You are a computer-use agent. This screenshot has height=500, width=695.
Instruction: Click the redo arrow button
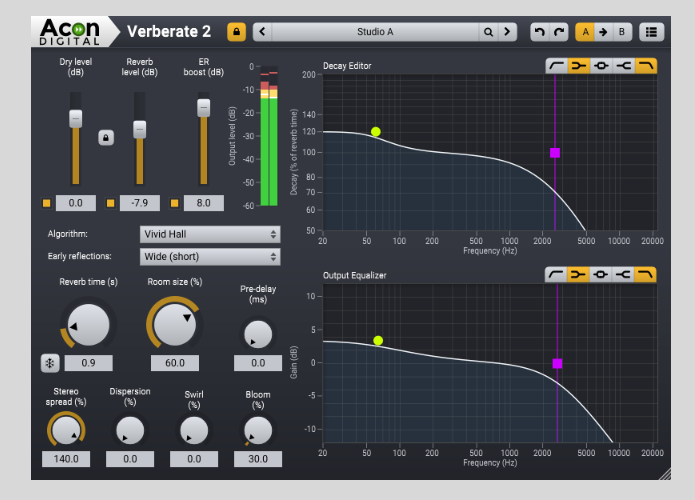coord(559,32)
